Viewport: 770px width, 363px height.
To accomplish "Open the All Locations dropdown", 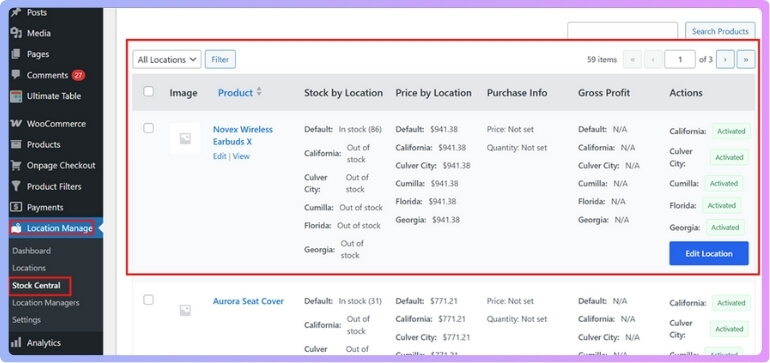I will coord(167,59).
